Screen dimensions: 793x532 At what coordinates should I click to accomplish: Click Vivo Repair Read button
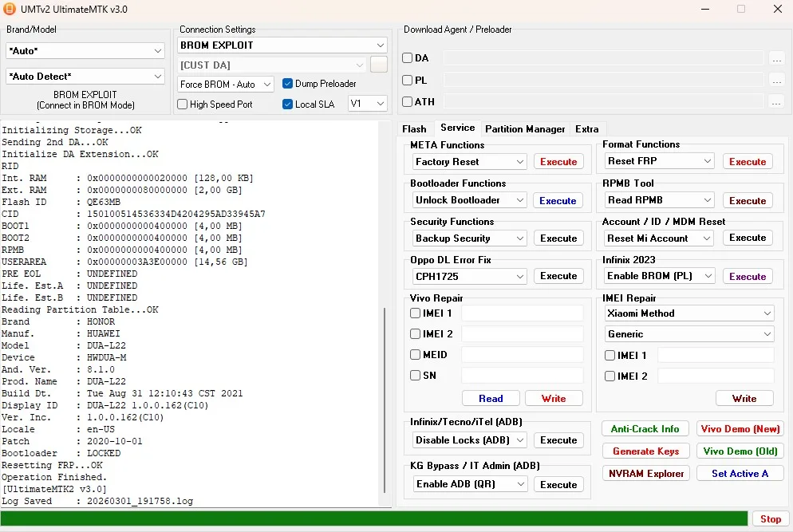pos(491,399)
